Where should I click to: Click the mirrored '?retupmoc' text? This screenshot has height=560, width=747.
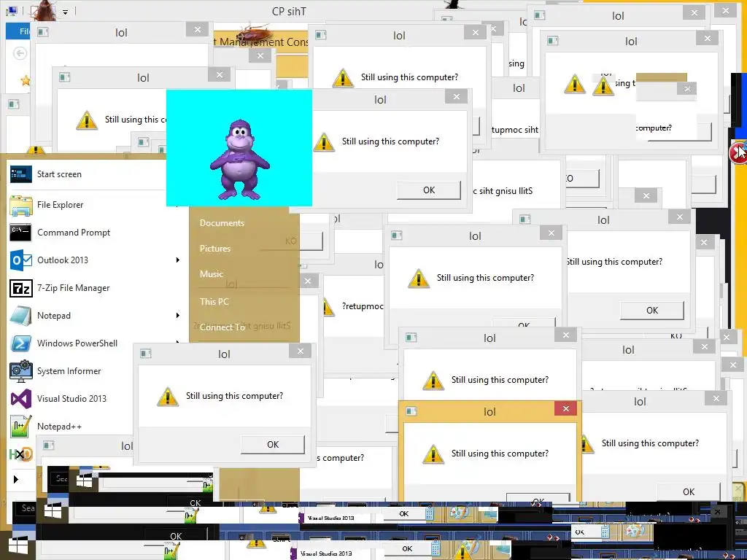pos(363,306)
